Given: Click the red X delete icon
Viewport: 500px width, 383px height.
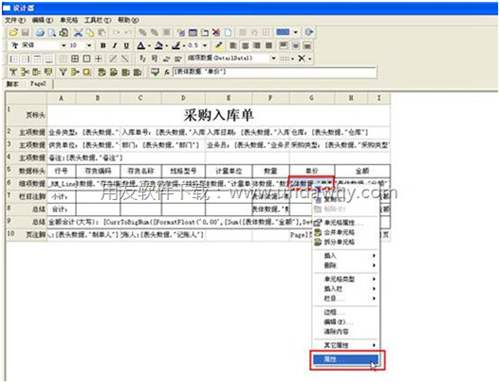Looking at the screenshot, I should click(216, 32).
